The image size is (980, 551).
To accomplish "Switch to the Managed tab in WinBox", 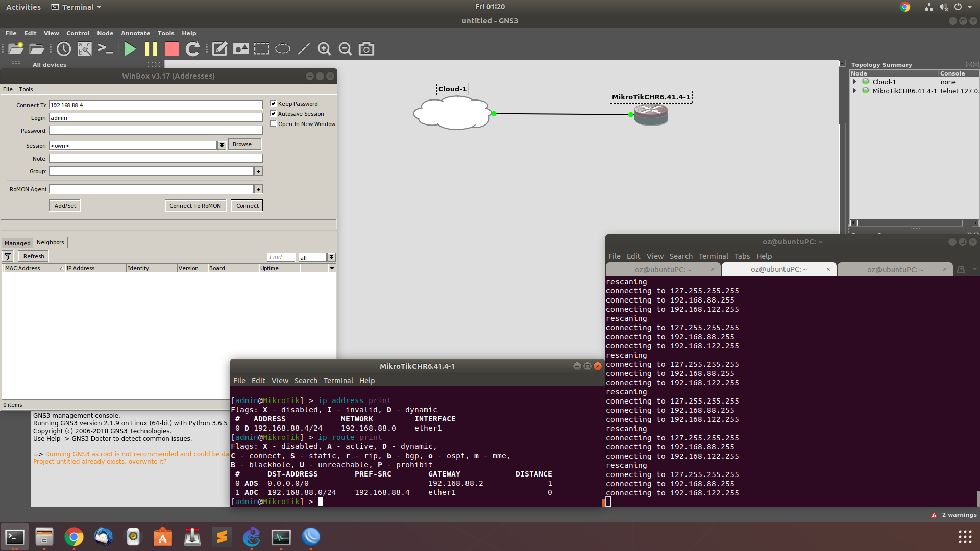I will pos(17,243).
